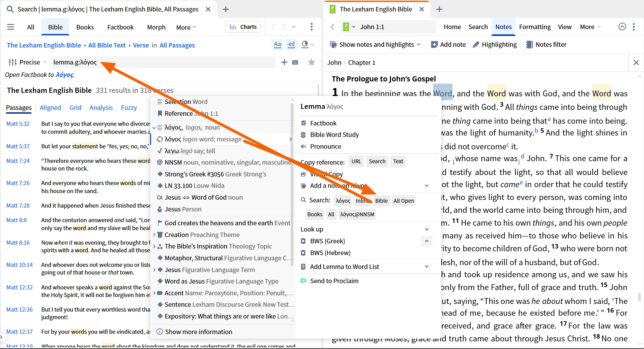644x349 pixels.
Task: Toggle the -ed match all word forms option
Action: (291, 45)
